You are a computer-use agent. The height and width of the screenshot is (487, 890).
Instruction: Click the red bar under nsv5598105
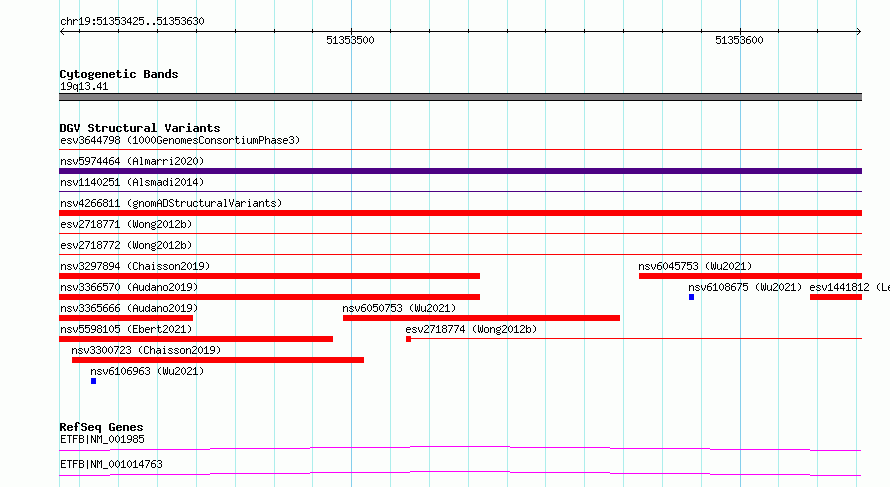point(196,339)
